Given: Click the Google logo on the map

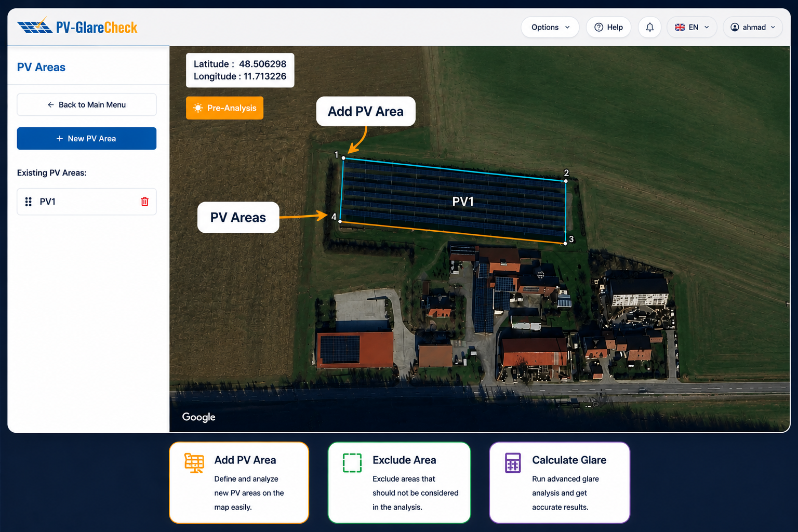Looking at the screenshot, I should pos(198,417).
